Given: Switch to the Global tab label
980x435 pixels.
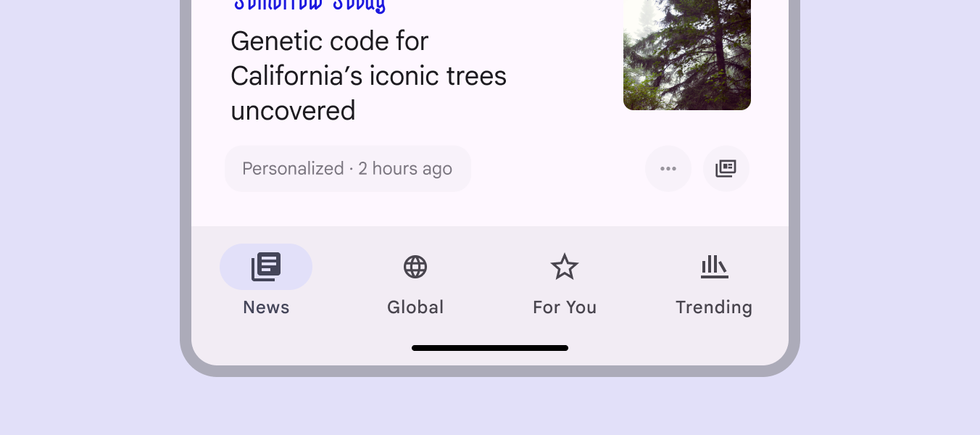Looking at the screenshot, I should click(415, 307).
